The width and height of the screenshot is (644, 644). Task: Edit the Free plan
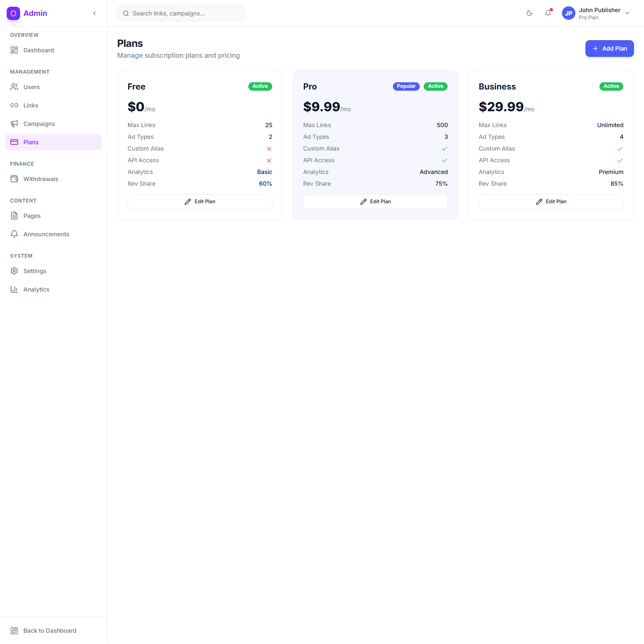pos(200,202)
